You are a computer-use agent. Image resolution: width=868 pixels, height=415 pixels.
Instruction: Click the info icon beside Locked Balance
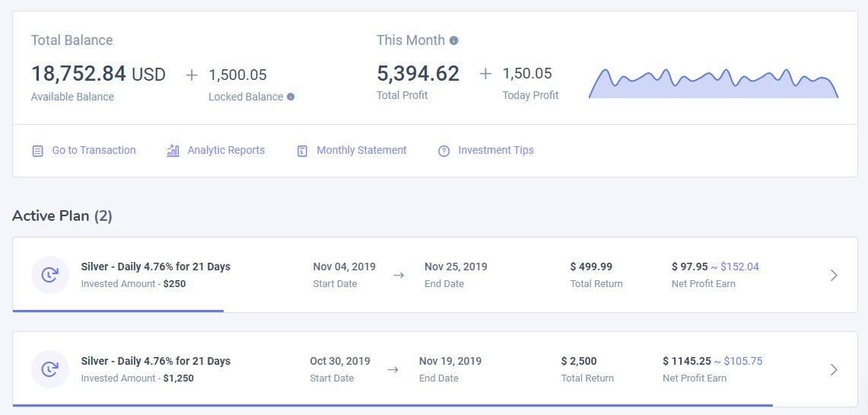click(291, 97)
